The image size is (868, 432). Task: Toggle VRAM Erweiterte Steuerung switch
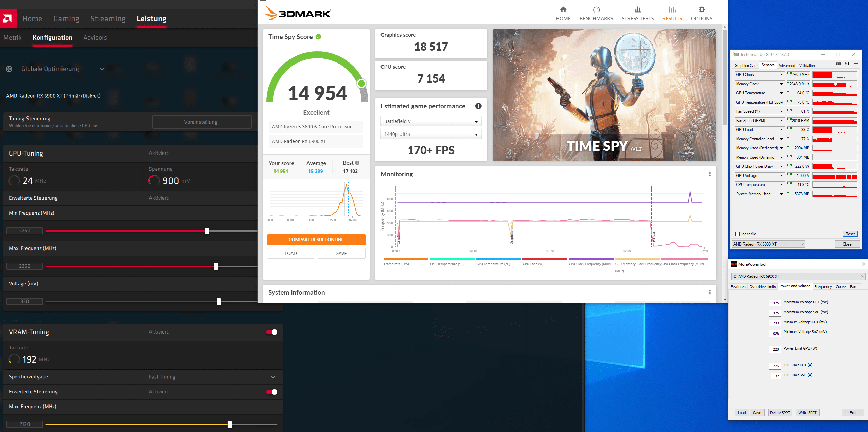[x=272, y=392]
